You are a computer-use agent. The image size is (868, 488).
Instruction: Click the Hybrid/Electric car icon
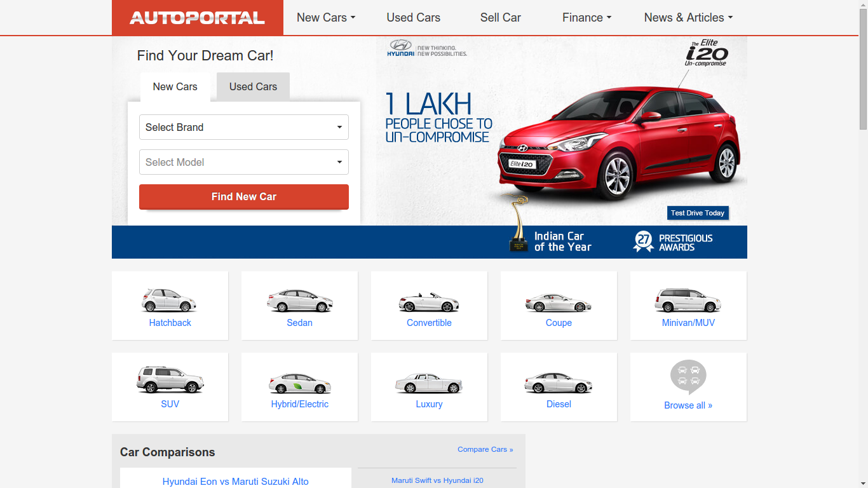[x=299, y=383]
